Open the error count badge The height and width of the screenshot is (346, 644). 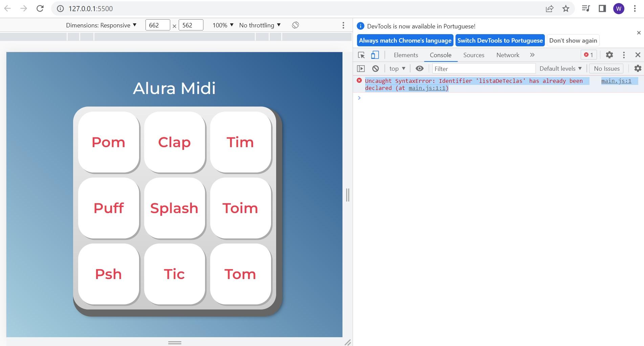click(589, 55)
